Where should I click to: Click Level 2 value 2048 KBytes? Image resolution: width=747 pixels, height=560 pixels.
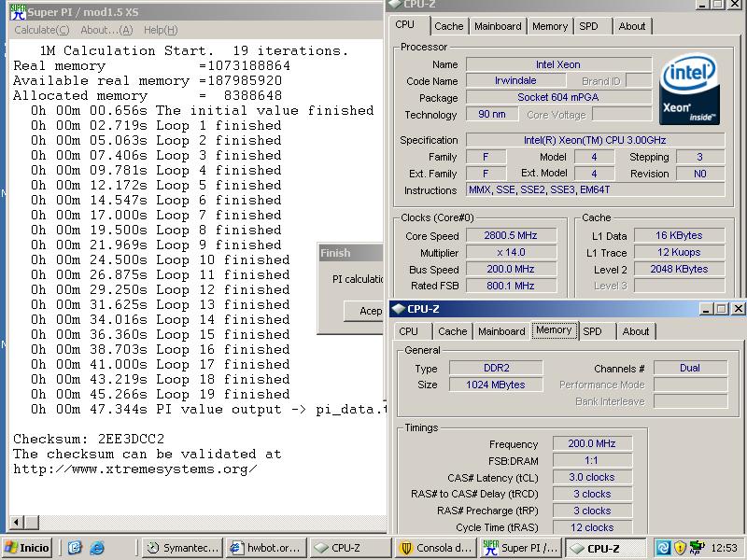pyautogui.click(x=679, y=269)
